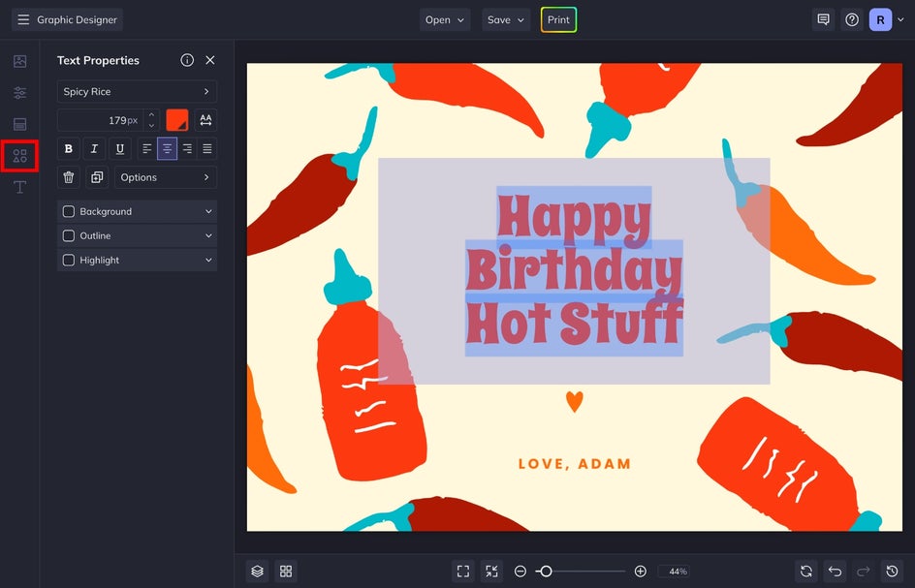
Task: Enable the Outline checkbox
Action: (69, 235)
